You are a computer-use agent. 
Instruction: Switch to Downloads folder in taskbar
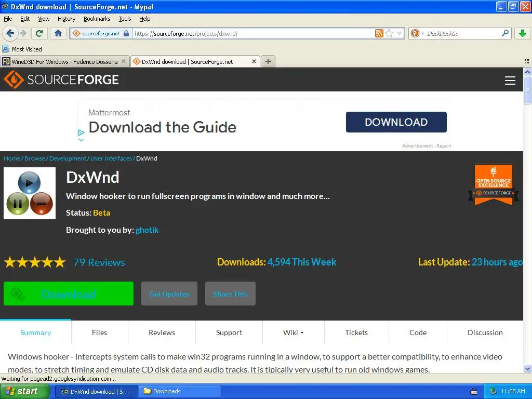point(179,391)
